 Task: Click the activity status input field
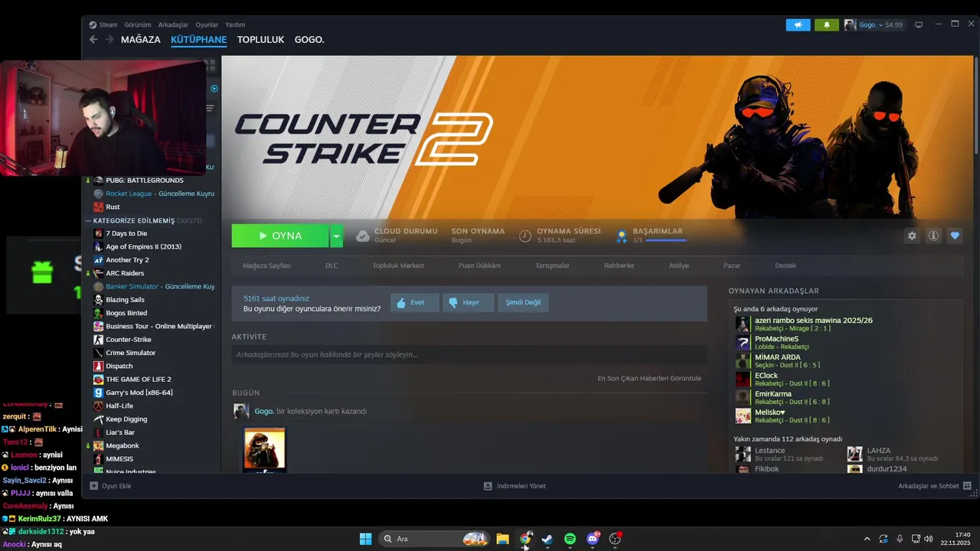pos(469,354)
